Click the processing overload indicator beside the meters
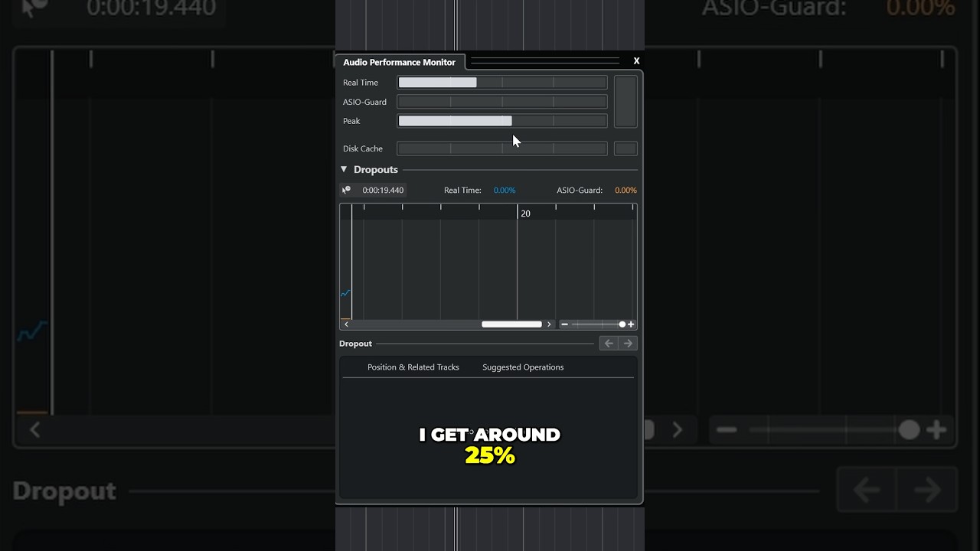Screen dimensions: 980x551 tap(626, 102)
